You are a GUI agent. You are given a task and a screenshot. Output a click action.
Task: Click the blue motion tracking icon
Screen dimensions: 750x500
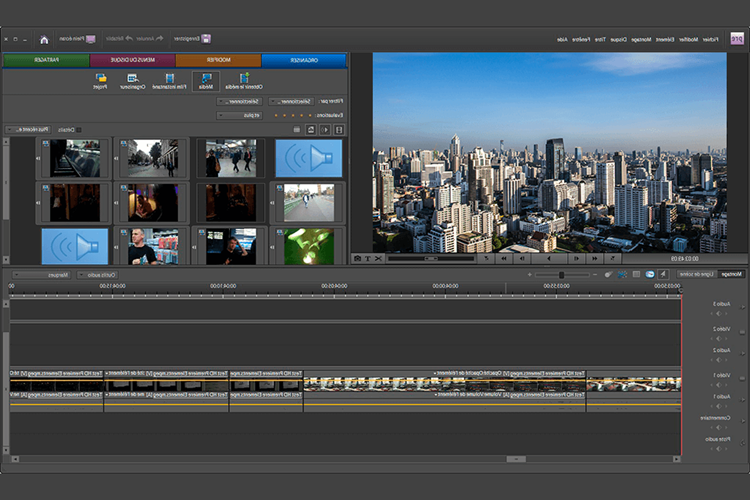(x=622, y=274)
